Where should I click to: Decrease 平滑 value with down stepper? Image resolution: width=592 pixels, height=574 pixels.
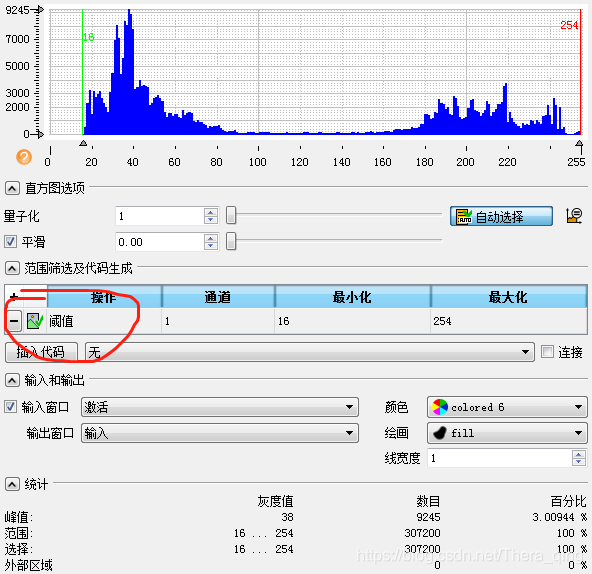point(211,245)
